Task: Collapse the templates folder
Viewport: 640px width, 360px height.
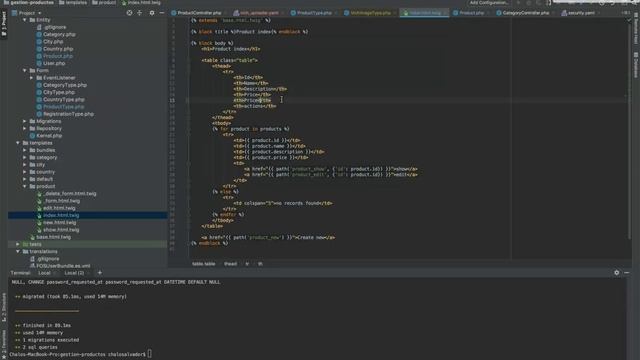Action: pos(18,143)
